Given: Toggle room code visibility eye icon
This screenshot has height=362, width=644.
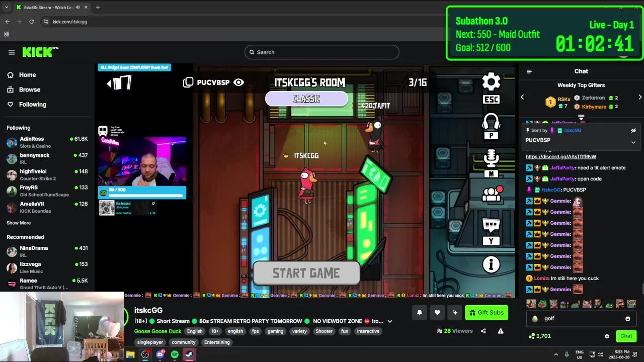Looking at the screenshot, I should click(x=238, y=82).
